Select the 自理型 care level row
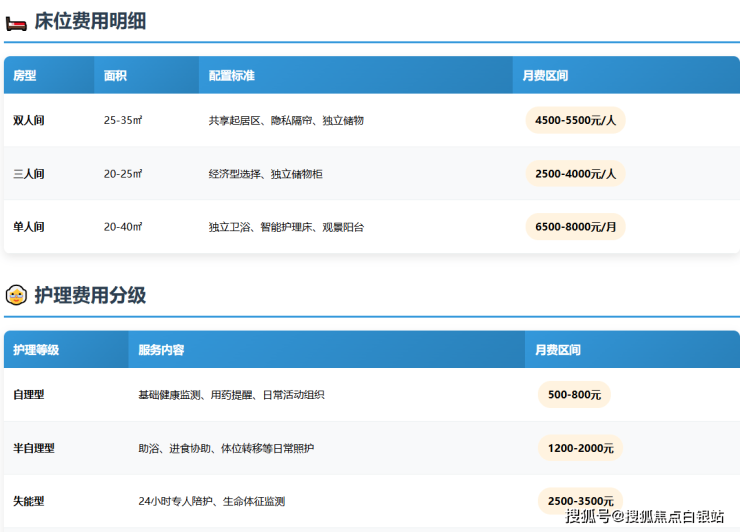This screenshot has width=740, height=532. 29,395
